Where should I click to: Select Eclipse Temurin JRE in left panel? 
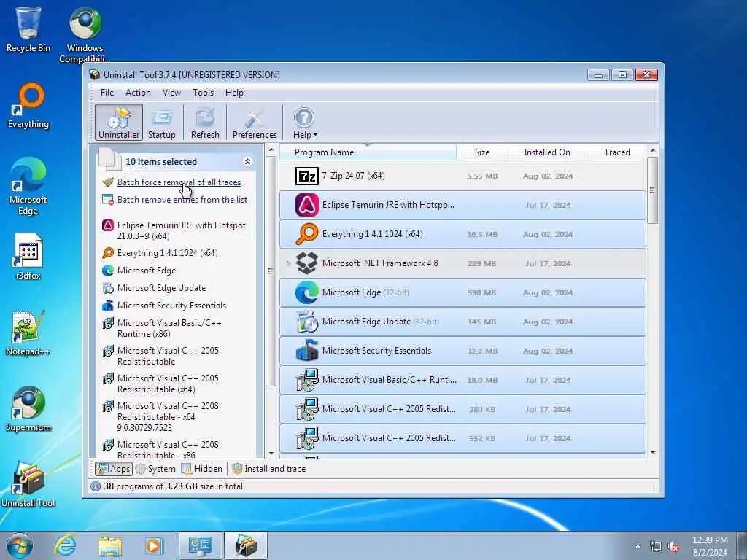181,230
